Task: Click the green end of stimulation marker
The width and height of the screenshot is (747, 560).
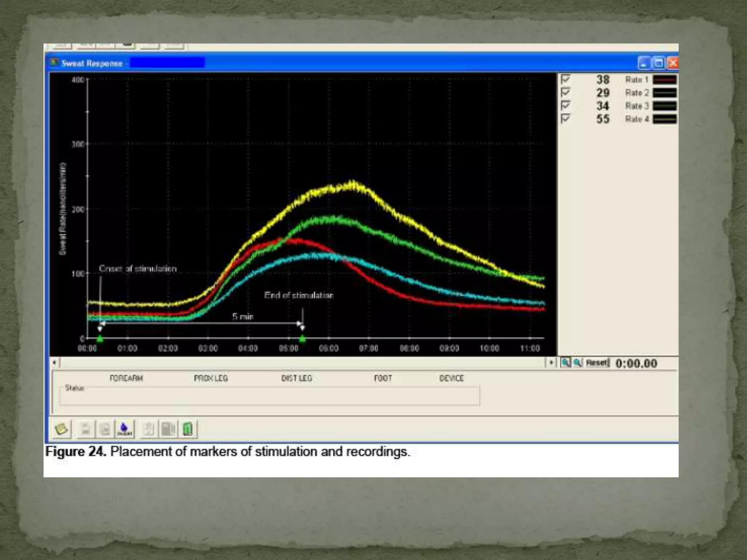Action: coord(302,339)
